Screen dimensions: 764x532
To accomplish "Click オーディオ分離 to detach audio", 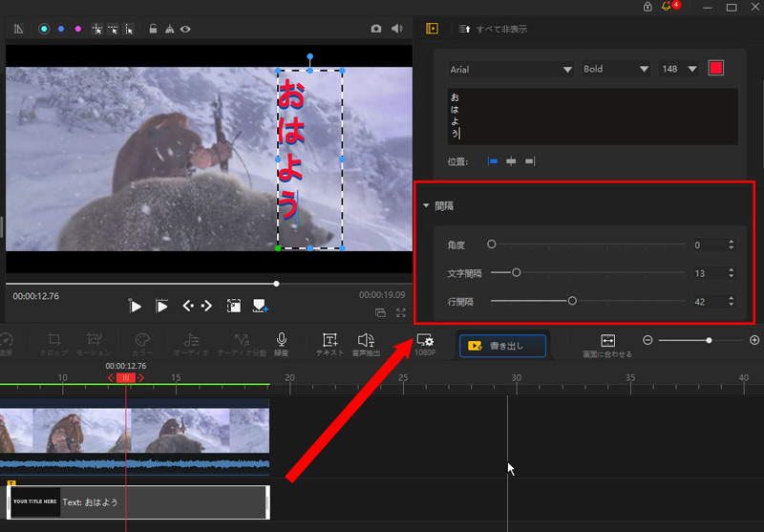I will pyautogui.click(x=242, y=344).
